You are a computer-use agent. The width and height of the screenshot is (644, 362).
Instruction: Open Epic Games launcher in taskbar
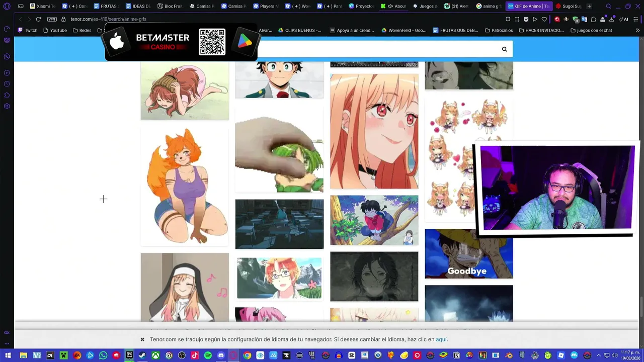click(x=129, y=355)
